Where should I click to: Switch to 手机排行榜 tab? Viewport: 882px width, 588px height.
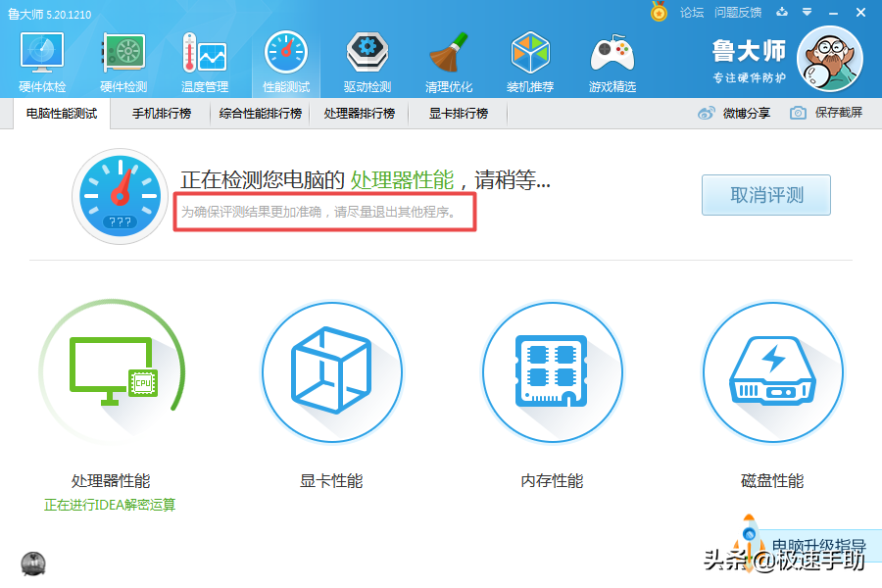tap(162, 113)
